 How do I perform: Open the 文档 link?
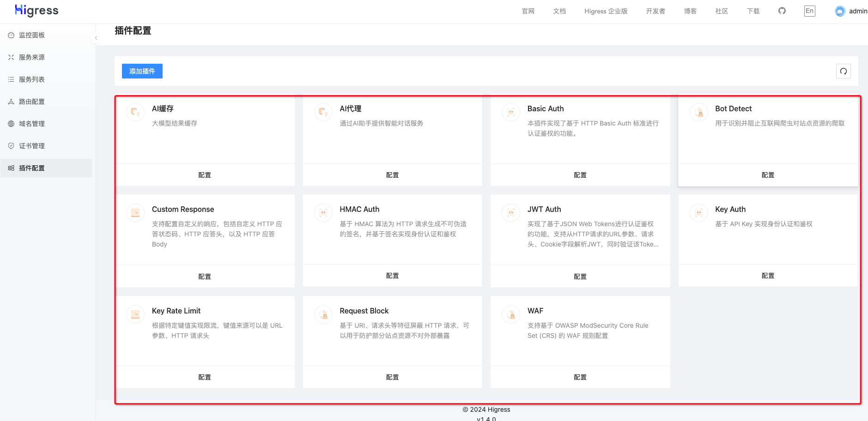pos(559,11)
